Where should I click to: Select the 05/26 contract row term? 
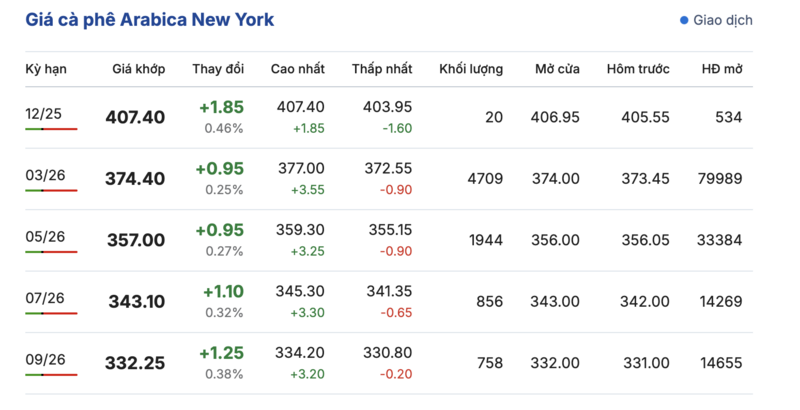[x=44, y=237]
